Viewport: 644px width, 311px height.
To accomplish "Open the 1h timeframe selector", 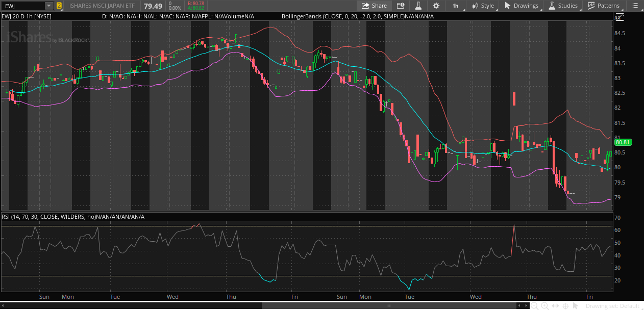I will click(455, 6).
